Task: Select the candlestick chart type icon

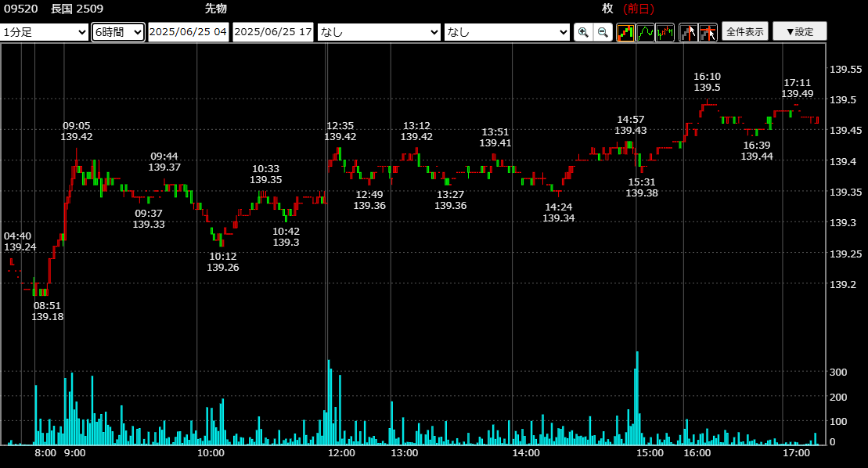Action: click(x=625, y=32)
